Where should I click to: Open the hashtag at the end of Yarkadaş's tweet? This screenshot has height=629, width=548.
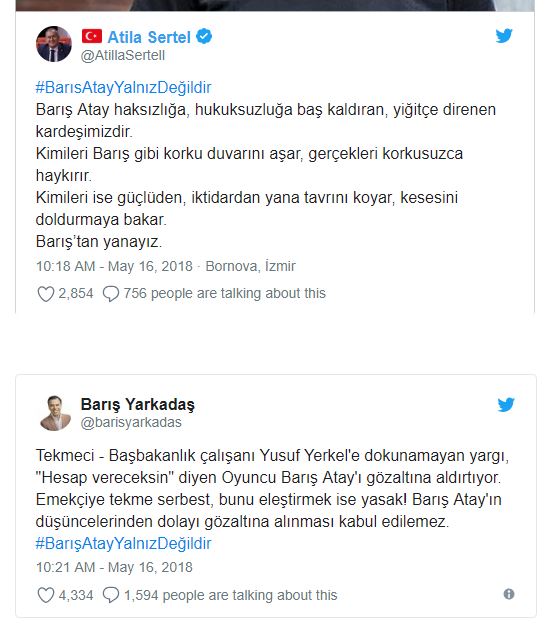[124, 544]
